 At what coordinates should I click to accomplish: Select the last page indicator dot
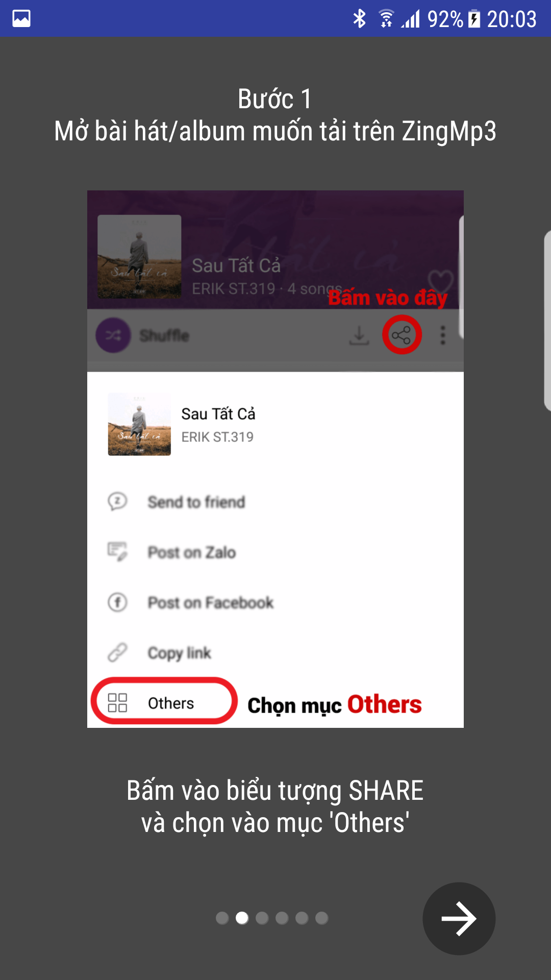322,918
